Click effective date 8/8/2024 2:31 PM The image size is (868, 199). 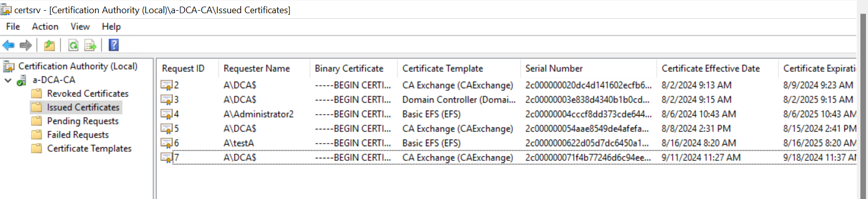tap(696, 129)
